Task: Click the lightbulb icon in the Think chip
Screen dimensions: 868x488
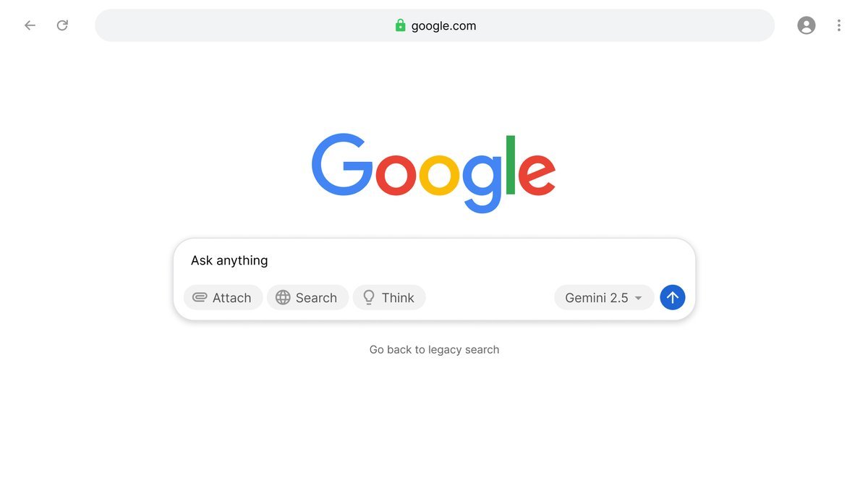Action: click(369, 297)
